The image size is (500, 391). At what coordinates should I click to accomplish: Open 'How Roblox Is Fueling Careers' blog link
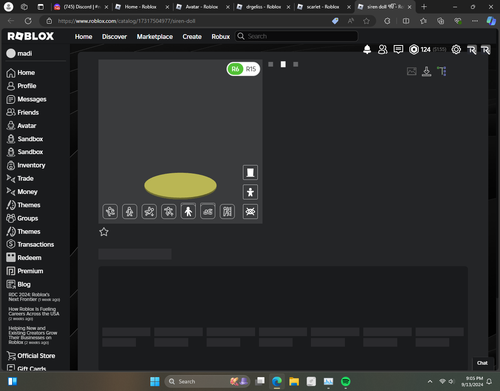pos(34,314)
